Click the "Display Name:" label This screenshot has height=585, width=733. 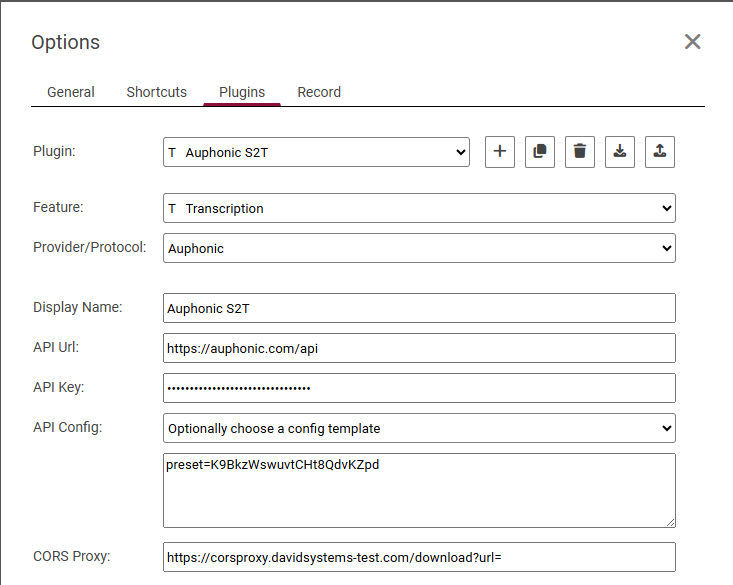point(78,307)
